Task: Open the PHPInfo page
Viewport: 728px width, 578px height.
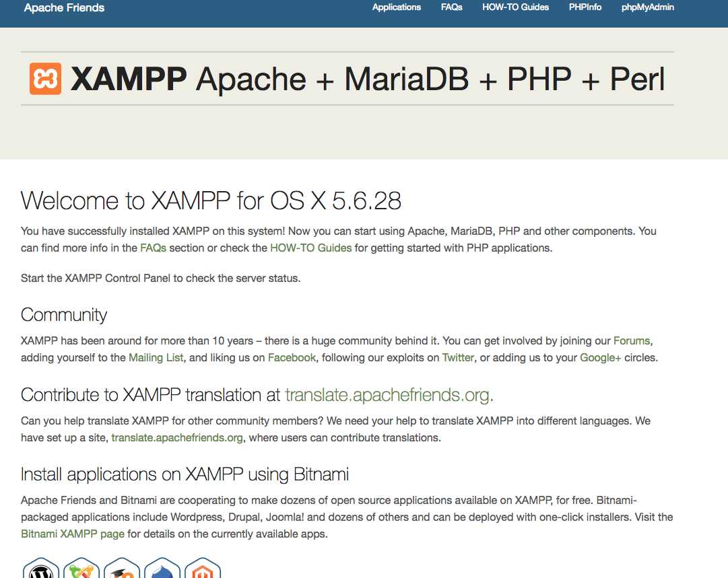Action: pos(585,7)
